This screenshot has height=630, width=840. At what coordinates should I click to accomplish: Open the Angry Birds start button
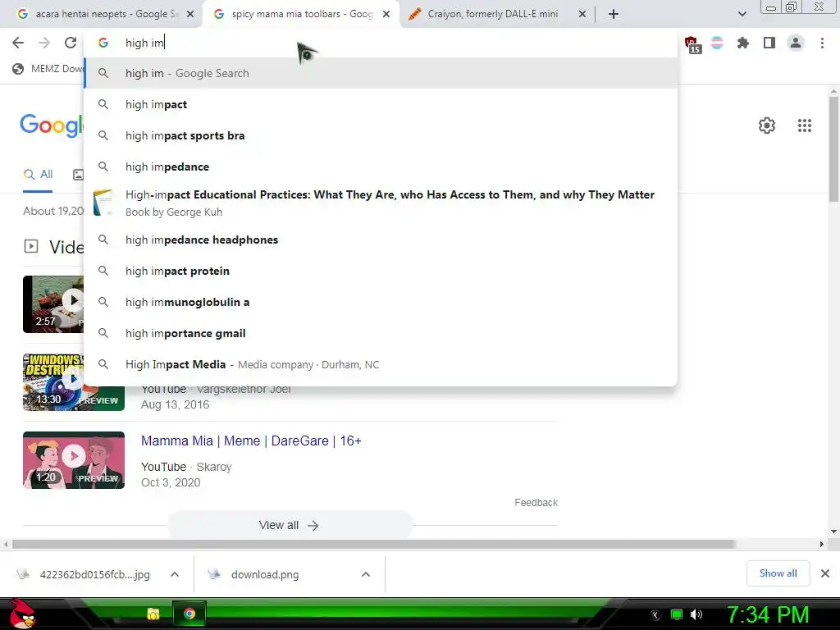pos(22,614)
